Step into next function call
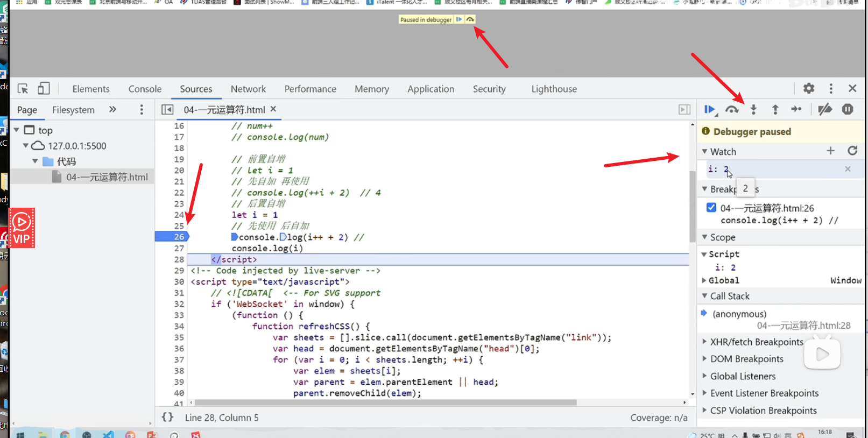 coord(753,110)
